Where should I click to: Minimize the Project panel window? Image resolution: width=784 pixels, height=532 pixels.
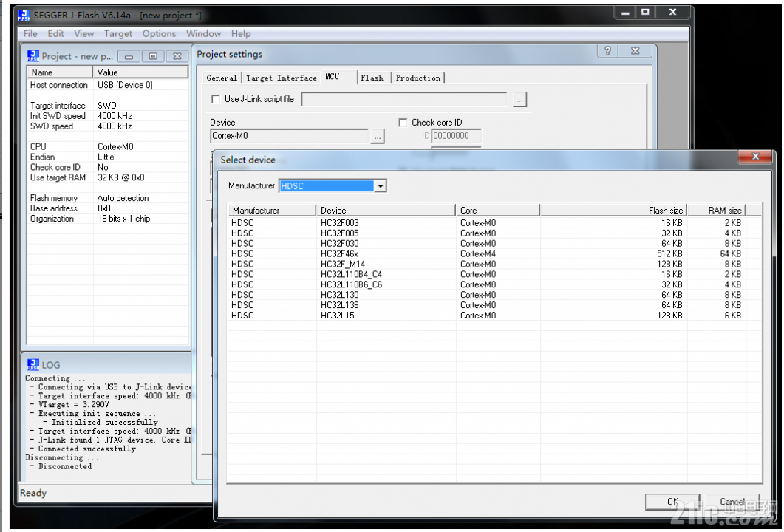point(129,56)
